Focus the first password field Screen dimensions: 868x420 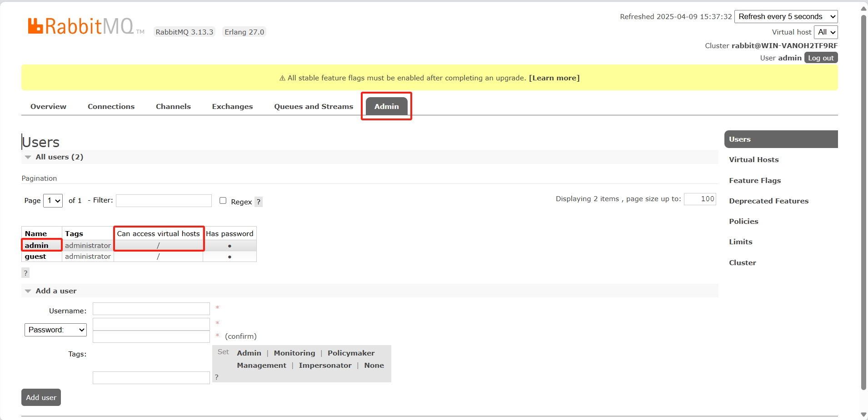(151, 324)
